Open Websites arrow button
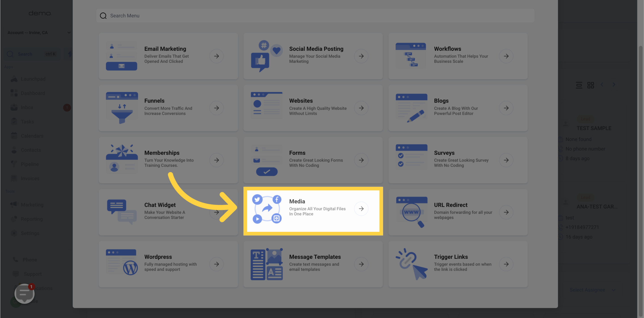Screen dimensions: 644x318 (x=361, y=108)
